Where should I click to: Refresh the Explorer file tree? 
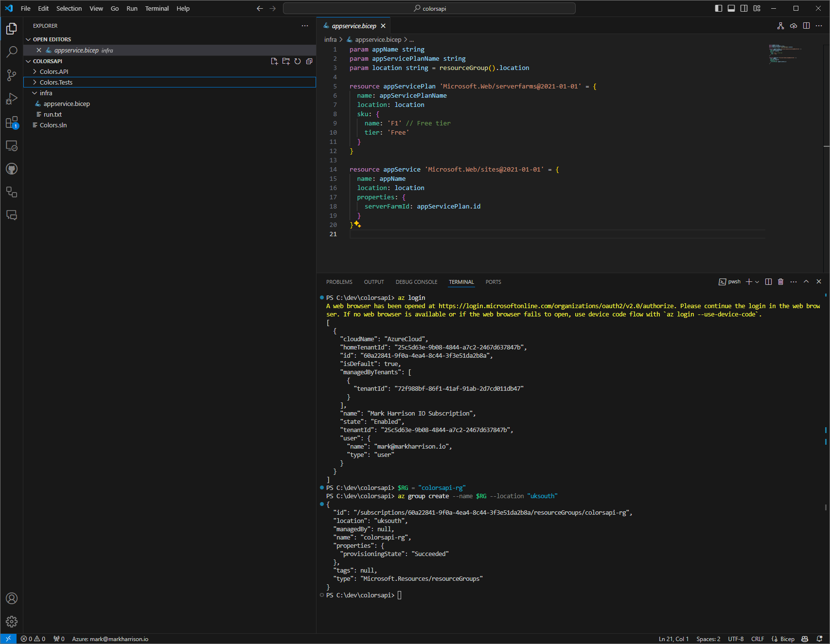pos(298,61)
